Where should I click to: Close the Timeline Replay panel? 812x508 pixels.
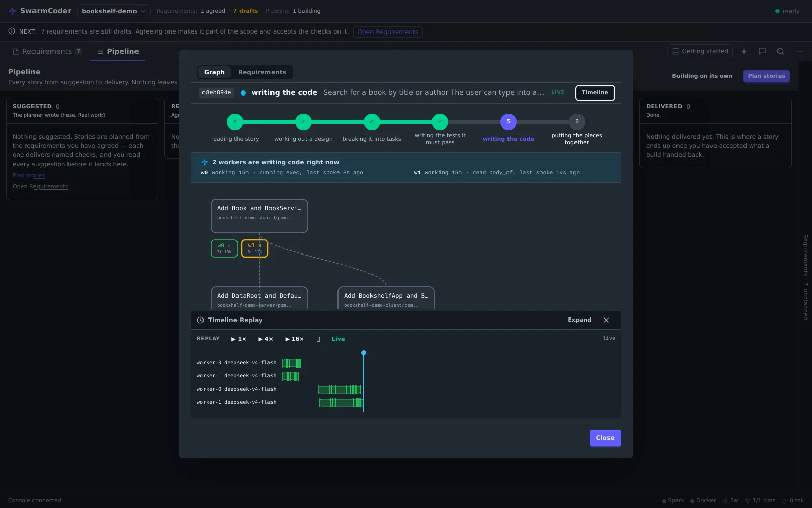[606, 320]
